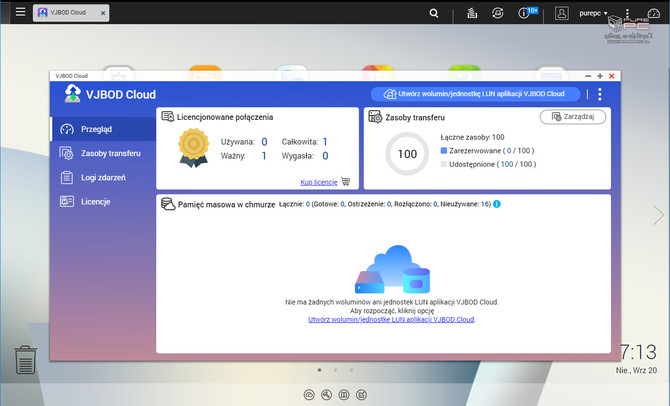Click the Zasoby transferu sidebar icon
The height and width of the screenshot is (406, 670).
pyautogui.click(x=67, y=153)
